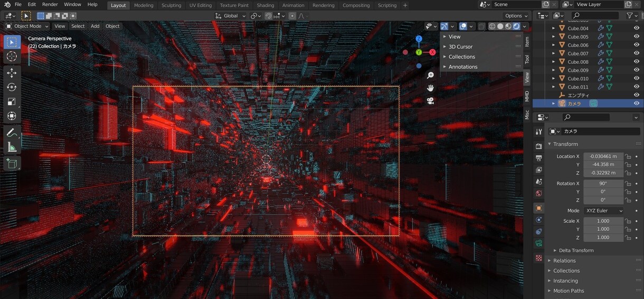Viewport: 644px width, 299px height.
Task: Expand 3D Cursor sidebar section
Action: point(460,46)
